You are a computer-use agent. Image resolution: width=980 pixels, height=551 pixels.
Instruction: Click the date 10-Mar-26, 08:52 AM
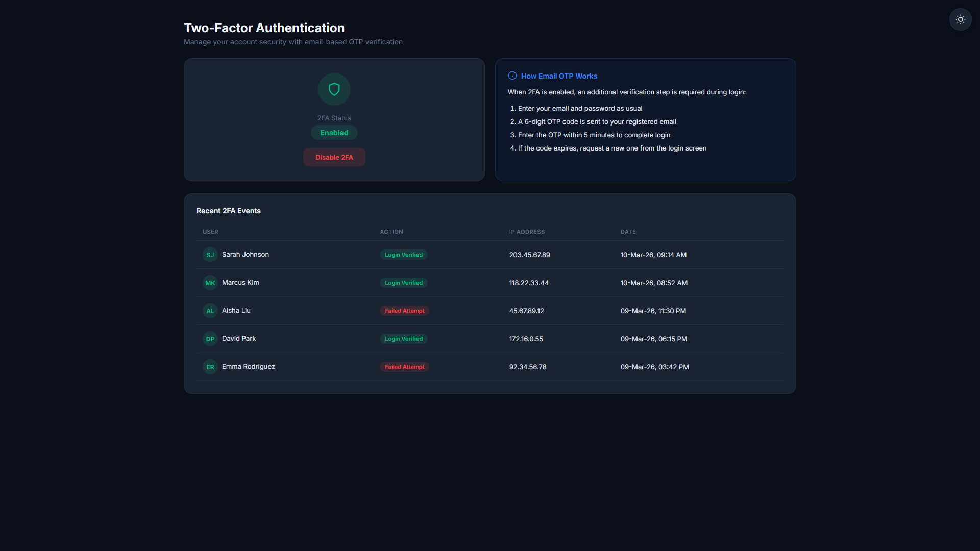point(654,283)
